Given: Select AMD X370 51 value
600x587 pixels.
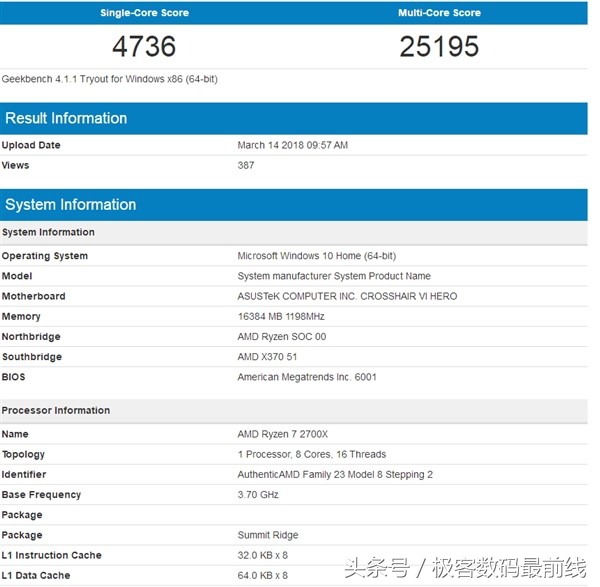Looking at the screenshot, I should pos(267,357).
